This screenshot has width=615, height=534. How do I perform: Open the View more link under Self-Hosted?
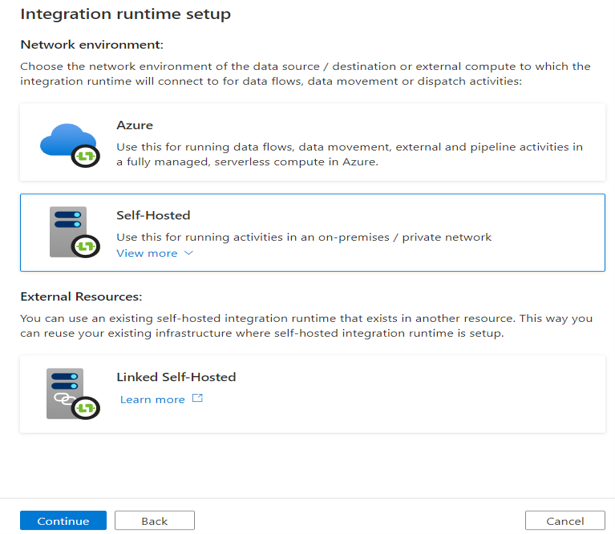coord(147,254)
